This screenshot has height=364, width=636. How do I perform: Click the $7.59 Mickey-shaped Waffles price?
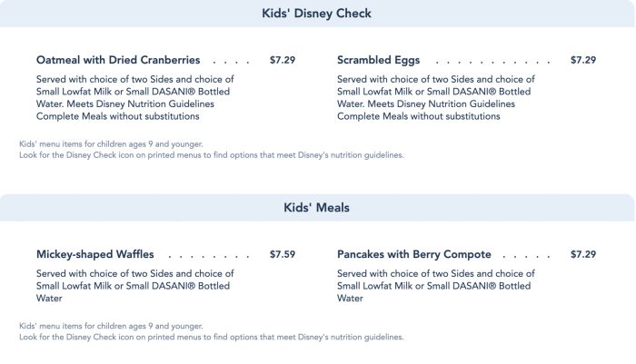click(x=283, y=254)
